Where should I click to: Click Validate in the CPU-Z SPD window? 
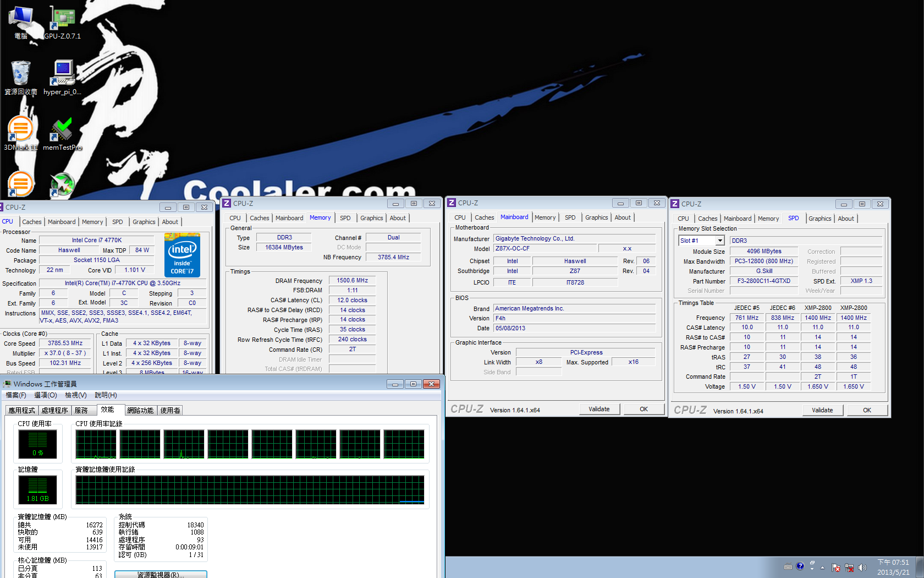[x=822, y=410]
